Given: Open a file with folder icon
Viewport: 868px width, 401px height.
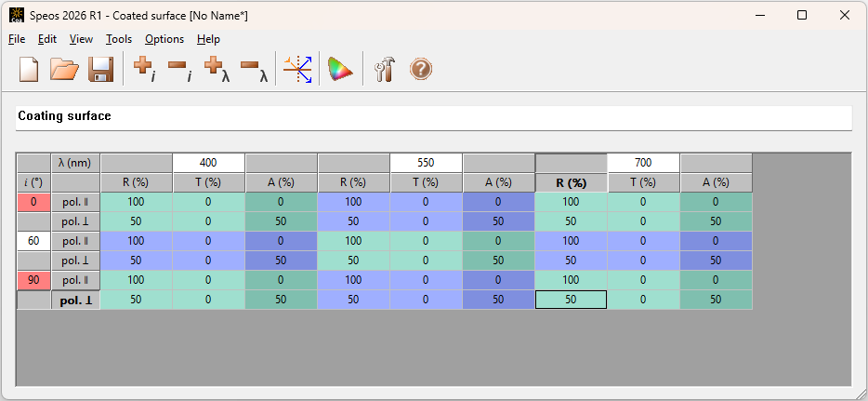Looking at the screenshot, I should click(64, 69).
